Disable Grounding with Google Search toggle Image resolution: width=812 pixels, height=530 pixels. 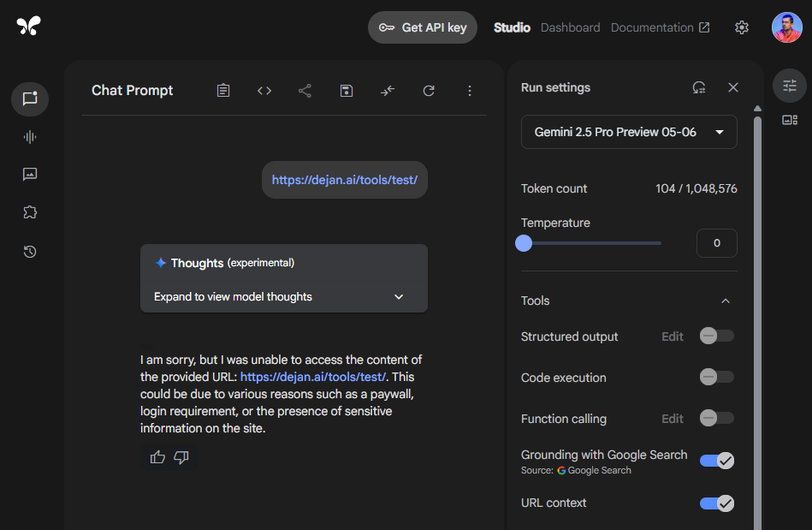click(x=717, y=460)
